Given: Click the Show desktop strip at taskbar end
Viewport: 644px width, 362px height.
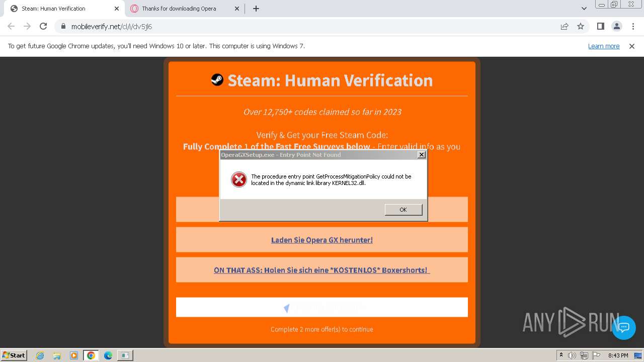Looking at the screenshot, I should point(639,355).
